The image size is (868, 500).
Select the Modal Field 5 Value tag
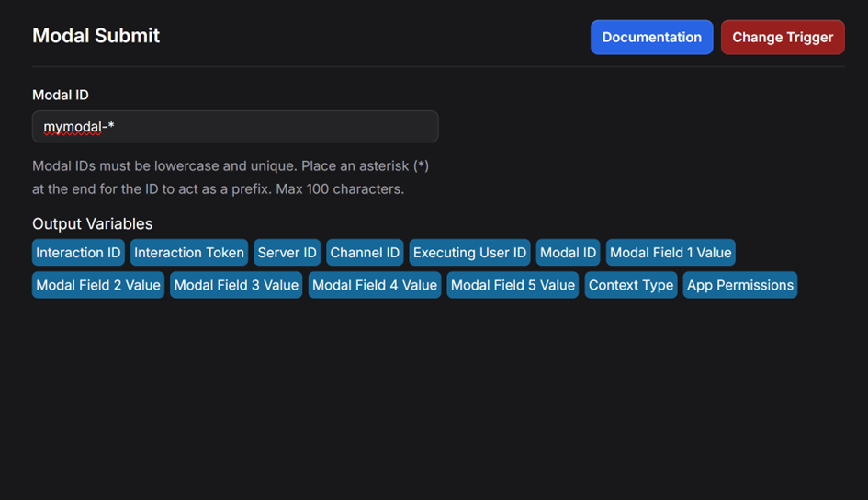point(513,285)
